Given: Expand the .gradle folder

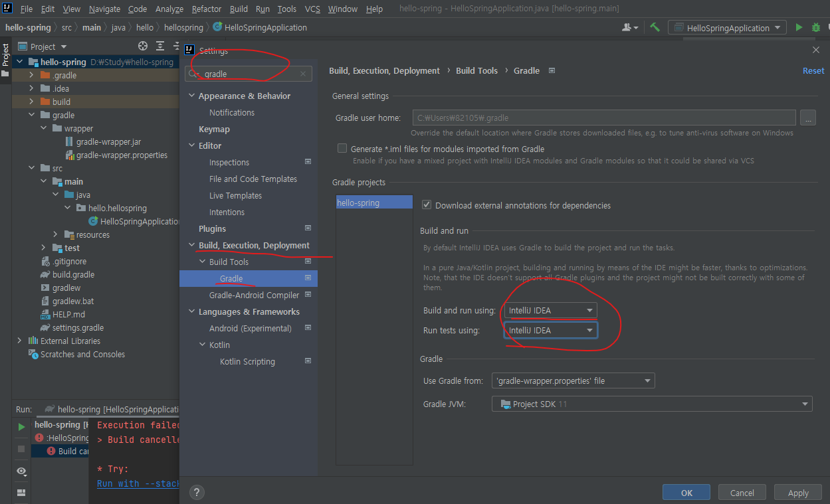Looking at the screenshot, I should click(x=32, y=75).
